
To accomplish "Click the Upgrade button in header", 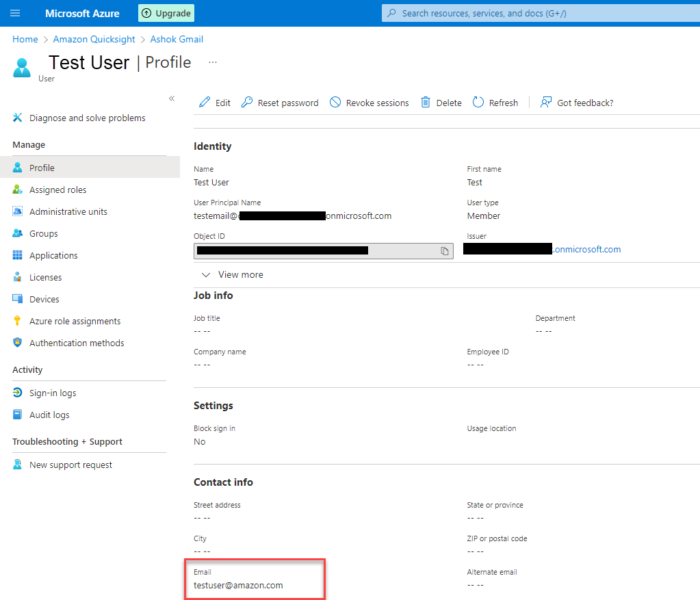I will [166, 14].
